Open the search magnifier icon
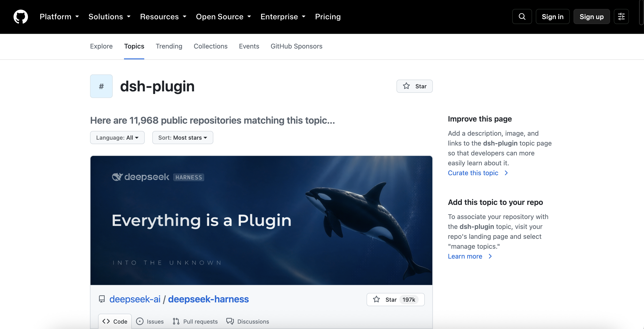The width and height of the screenshot is (644, 329). (522, 17)
